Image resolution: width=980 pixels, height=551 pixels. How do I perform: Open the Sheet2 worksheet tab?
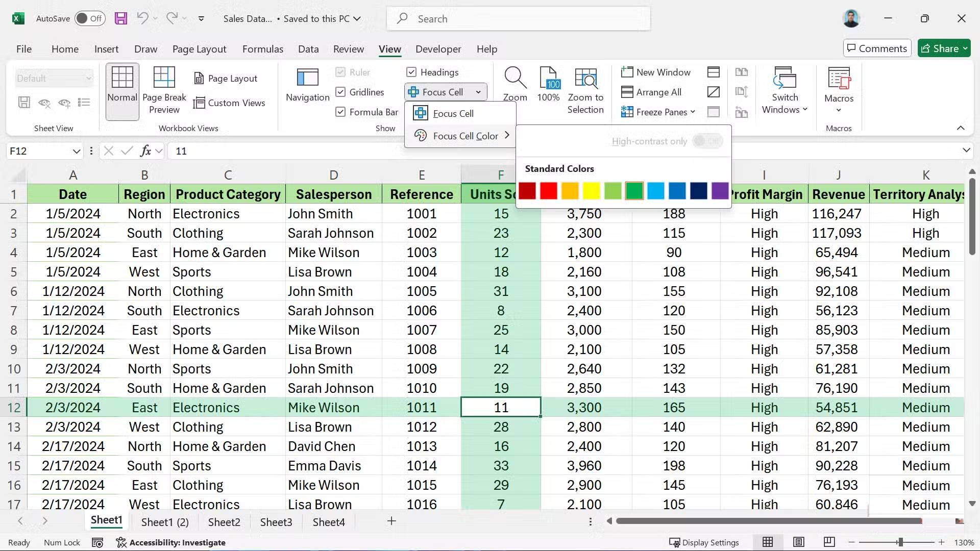(224, 521)
